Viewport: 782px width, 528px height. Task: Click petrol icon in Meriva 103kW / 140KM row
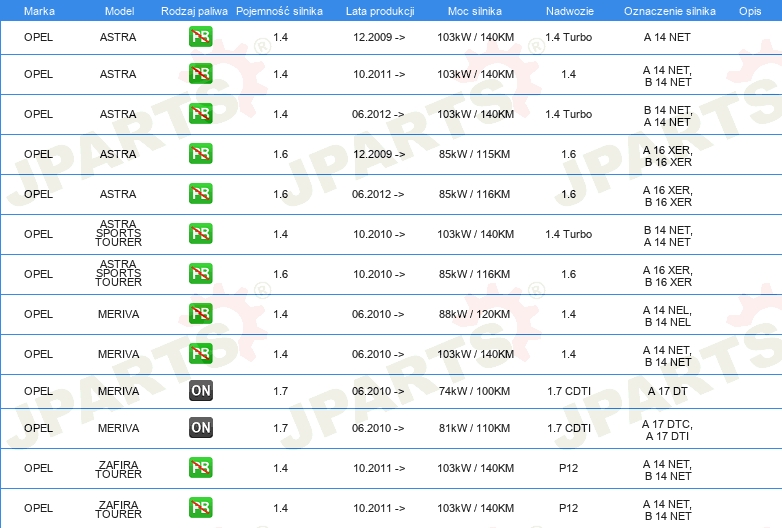click(200, 353)
